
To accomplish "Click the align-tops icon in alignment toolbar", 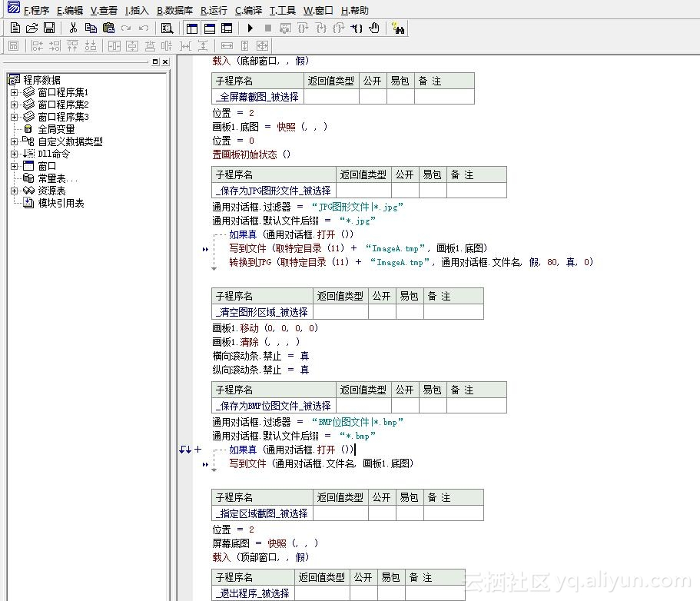I will 72,45.
